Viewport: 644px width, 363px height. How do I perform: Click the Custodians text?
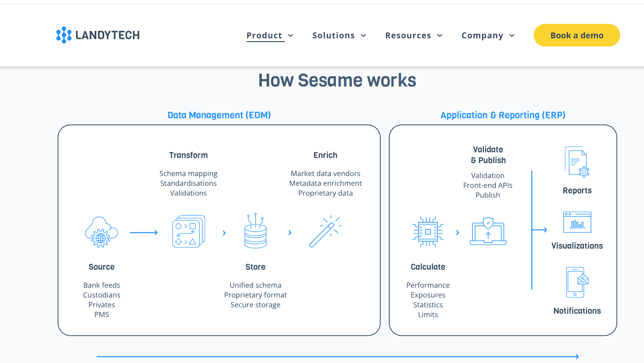click(x=102, y=295)
